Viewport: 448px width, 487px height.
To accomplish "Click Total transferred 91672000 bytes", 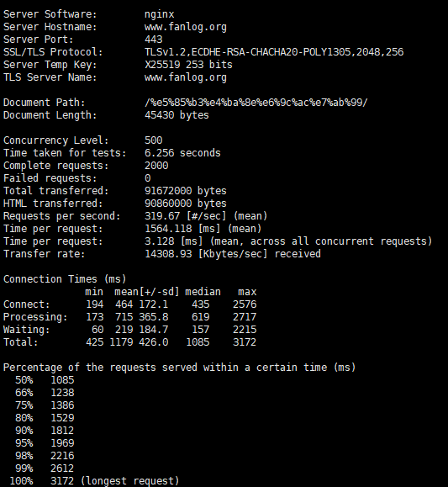I will coord(186,191).
